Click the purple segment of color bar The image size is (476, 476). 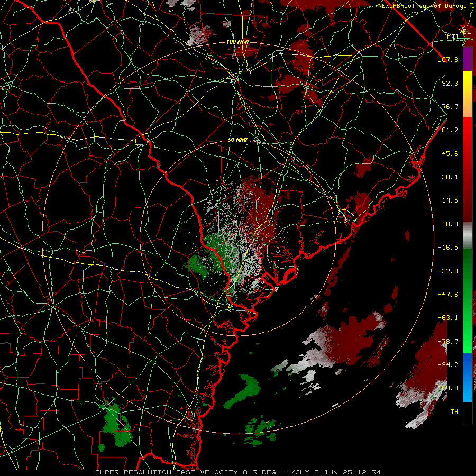467,59
